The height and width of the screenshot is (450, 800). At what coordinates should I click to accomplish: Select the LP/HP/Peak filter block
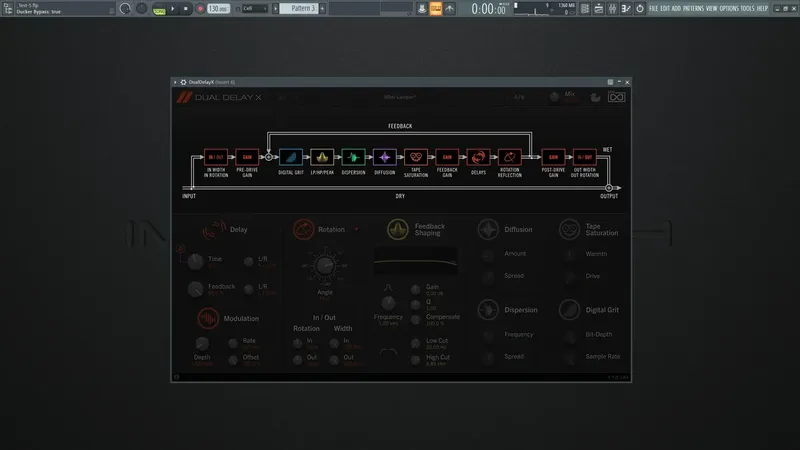pos(322,157)
